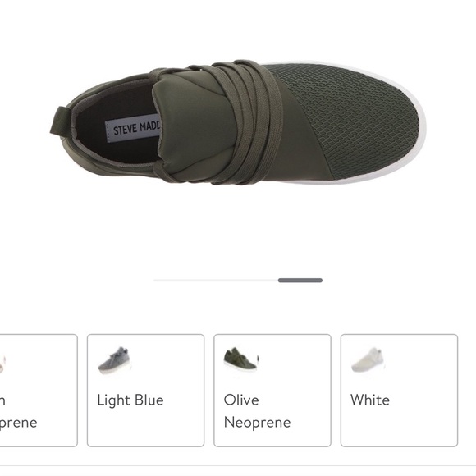Image resolution: width=476 pixels, height=476 pixels.
Task: Choose the White color option card
Action: point(399,391)
